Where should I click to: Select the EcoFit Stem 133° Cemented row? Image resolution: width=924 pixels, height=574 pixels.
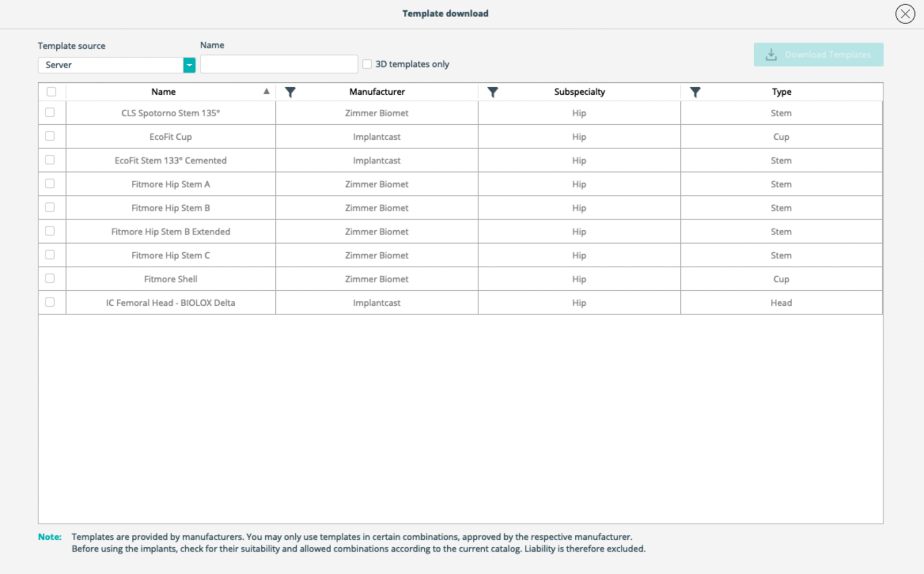click(170, 160)
